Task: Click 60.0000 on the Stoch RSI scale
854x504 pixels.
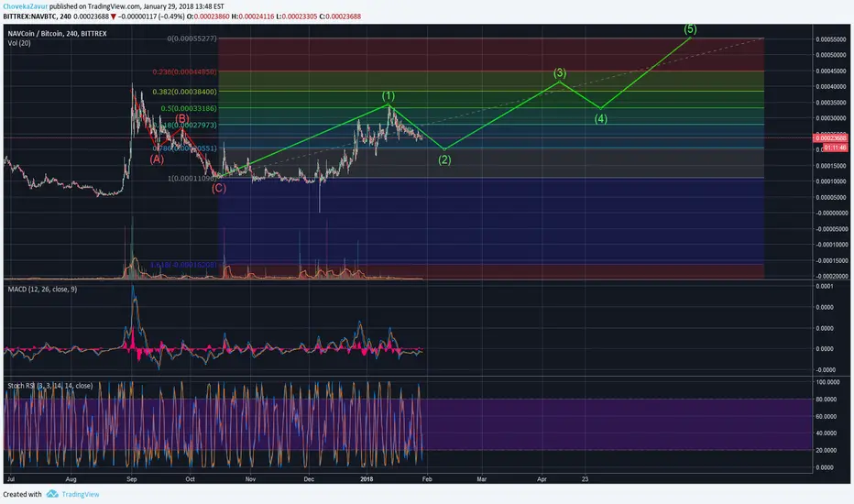Action: 827,416
